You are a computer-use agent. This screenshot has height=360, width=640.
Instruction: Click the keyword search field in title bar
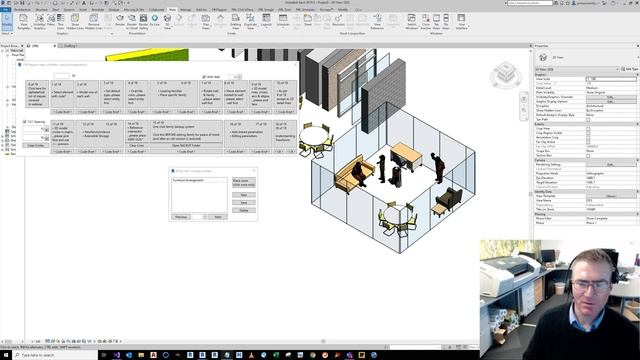coord(529,3)
